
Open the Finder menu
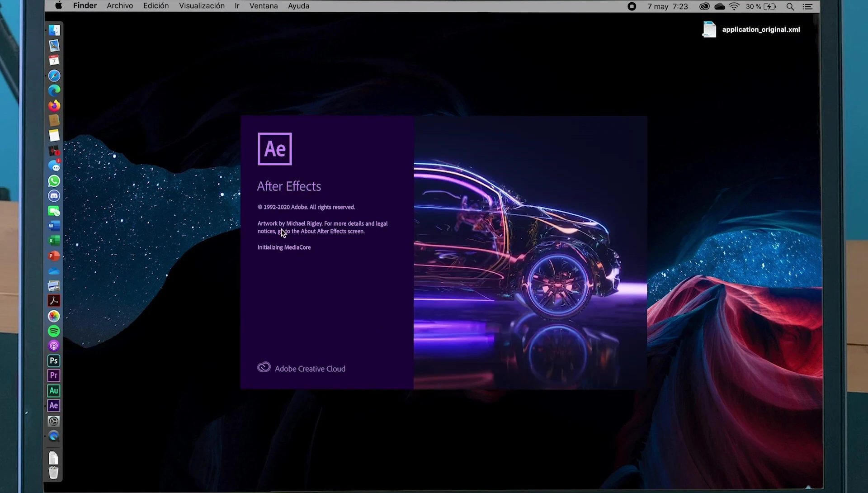coord(85,6)
